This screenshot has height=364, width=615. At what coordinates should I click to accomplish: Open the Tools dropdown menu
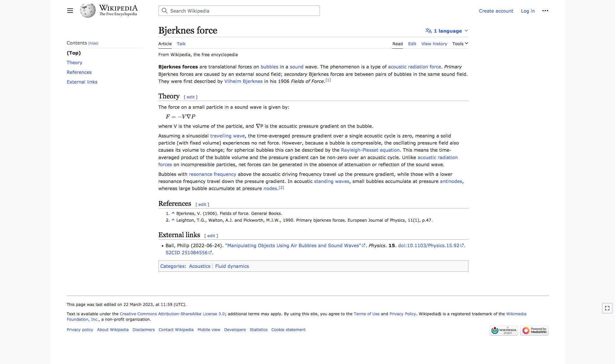[x=460, y=44]
